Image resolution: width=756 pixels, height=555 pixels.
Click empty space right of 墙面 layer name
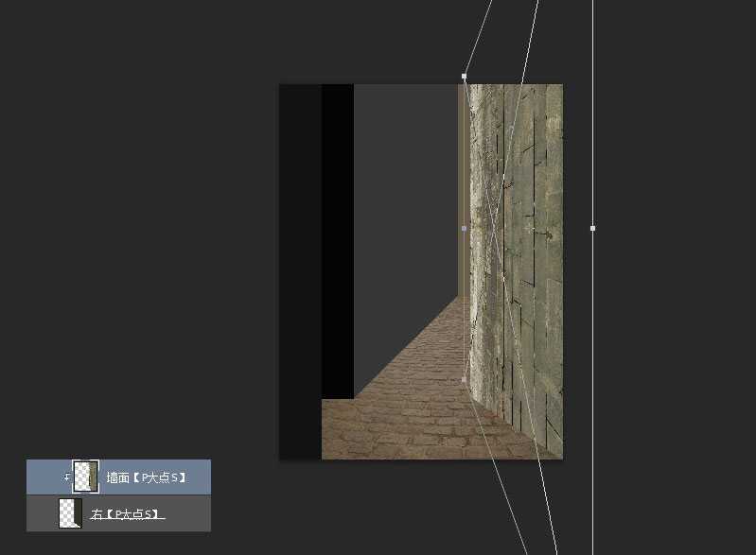[199, 478]
